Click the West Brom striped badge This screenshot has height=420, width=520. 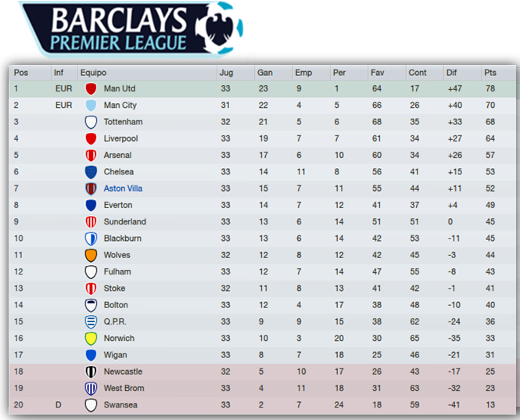[x=91, y=388]
